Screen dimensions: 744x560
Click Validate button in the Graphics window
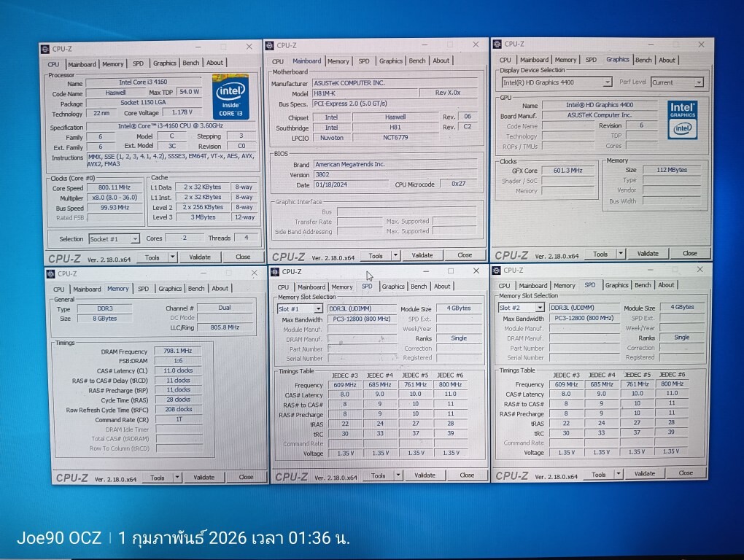(x=647, y=254)
